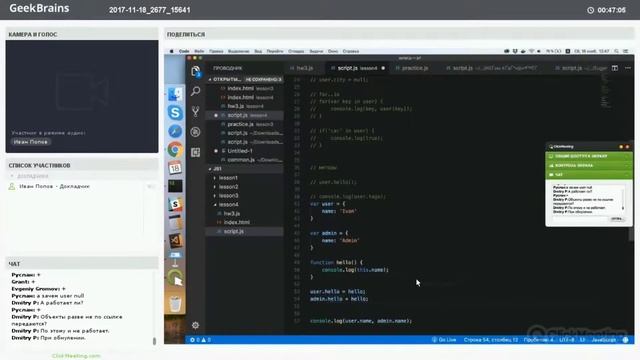Open the Terminal icon in the Dock
The width and height of the screenshot is (640, 360).
[175, 186]
